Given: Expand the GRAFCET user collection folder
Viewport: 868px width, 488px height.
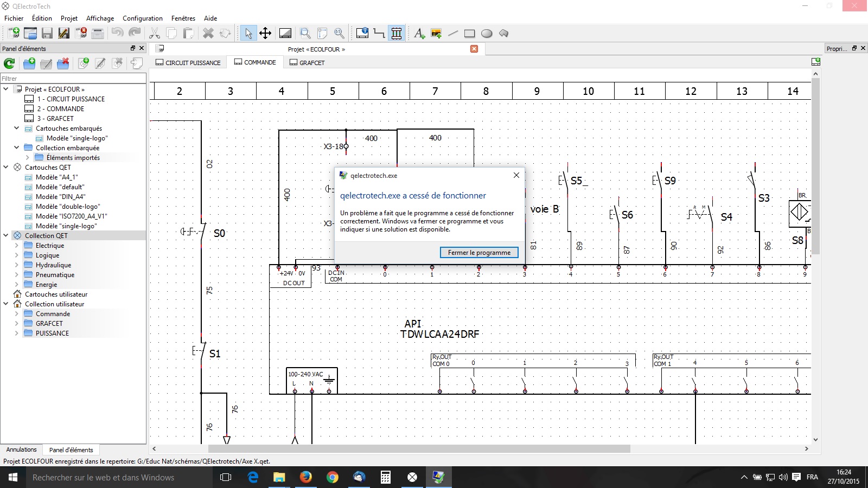Looking at the screenshot, I should tap(16, 324).
